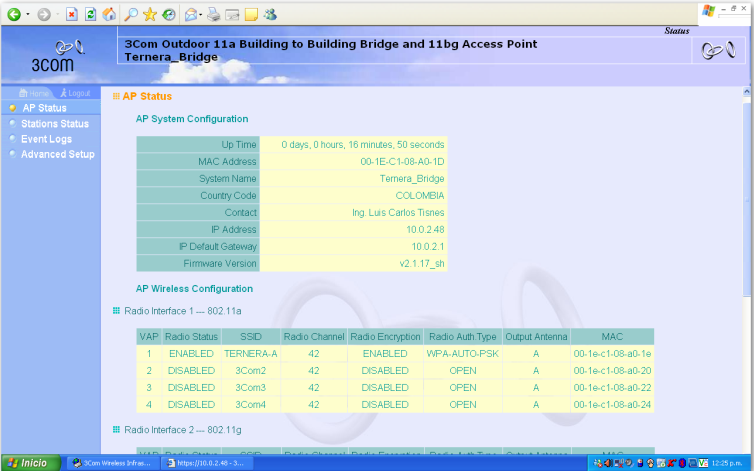Image resolution: width=754 pixels, height=471 pixels.
Task: Click the Messenger people icon
Action: coord(271,15)
